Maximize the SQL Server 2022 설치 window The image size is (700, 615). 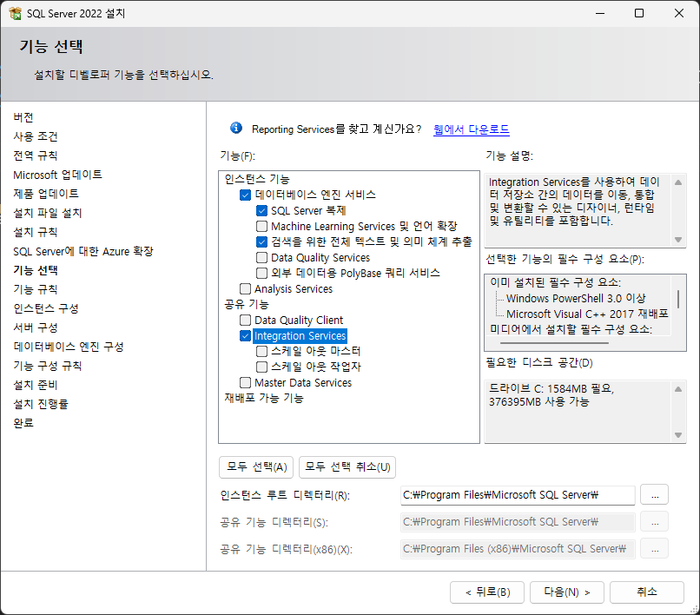pyautogui.click(x=639, y=13)
